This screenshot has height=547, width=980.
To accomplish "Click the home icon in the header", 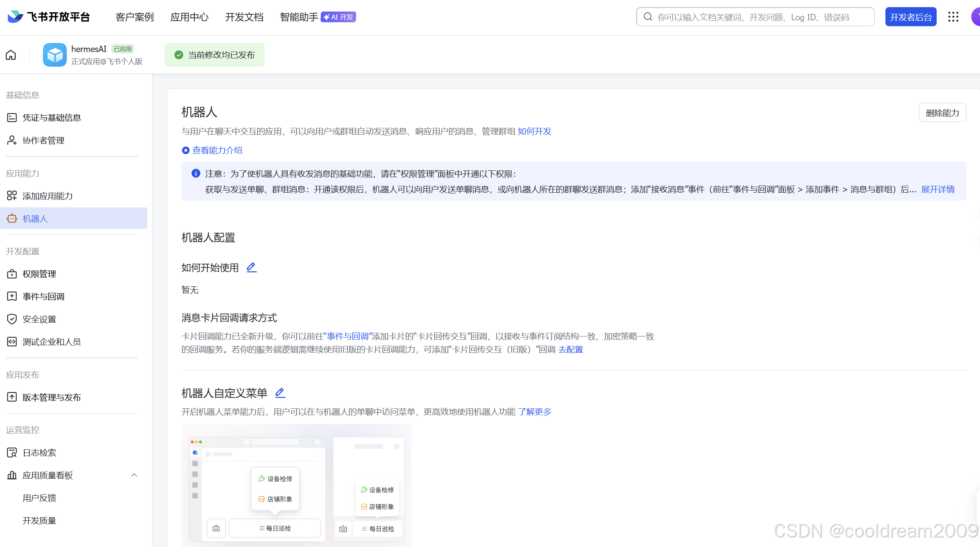I will pyautogui.click(x=11, y=55).
